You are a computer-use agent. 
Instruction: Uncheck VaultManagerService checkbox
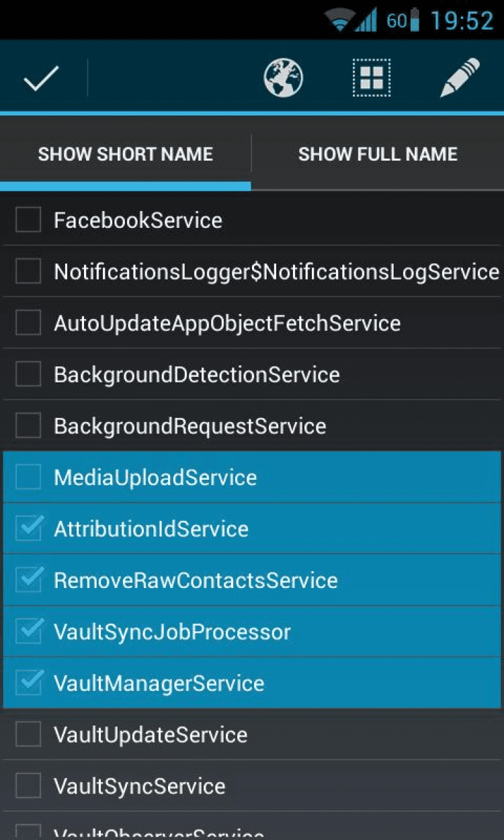28,683
